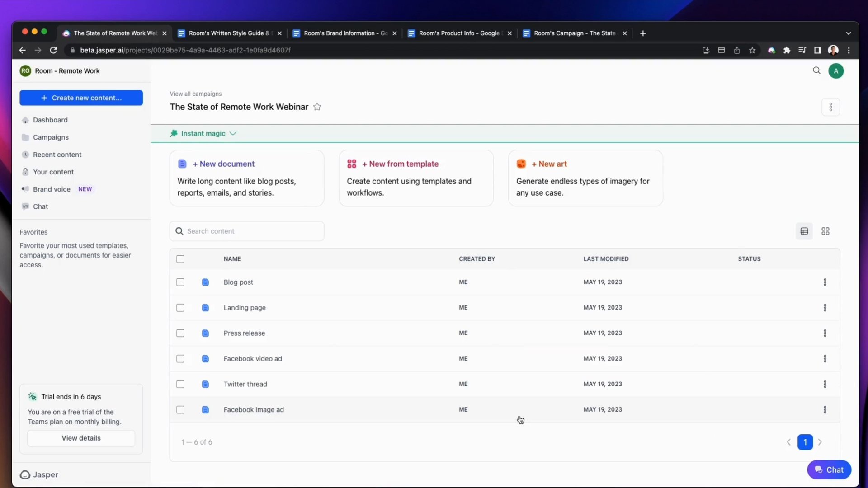The image size is (868, 488).
Task: Click View details in the trial box
Action: (81, 438)
